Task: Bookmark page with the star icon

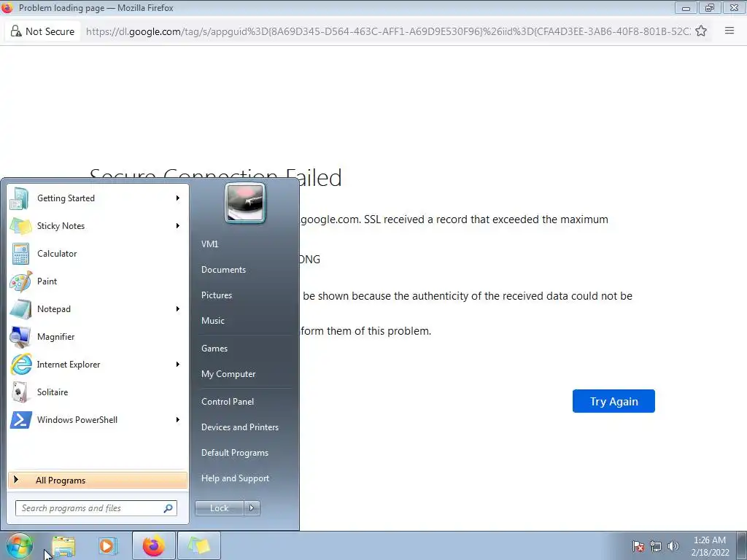Action: [x=701, y=31]
